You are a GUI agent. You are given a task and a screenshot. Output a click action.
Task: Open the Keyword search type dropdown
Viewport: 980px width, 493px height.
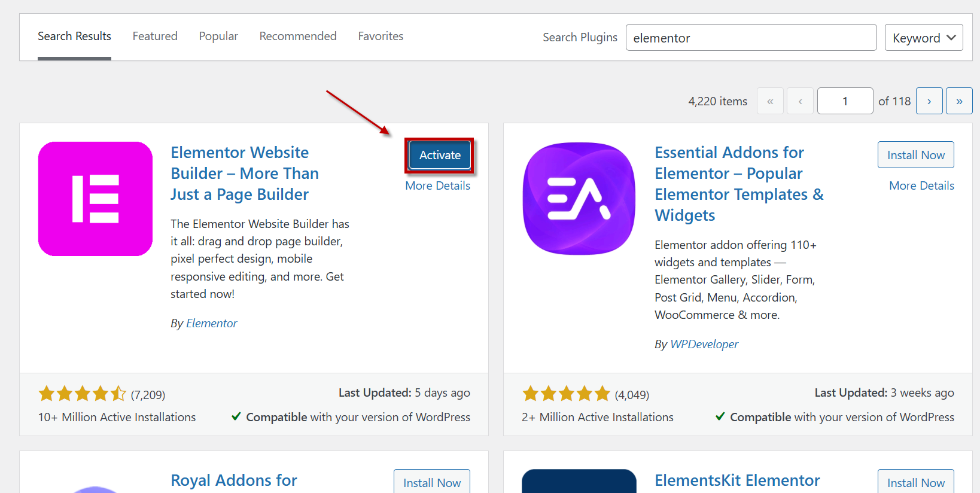[923, 38]
